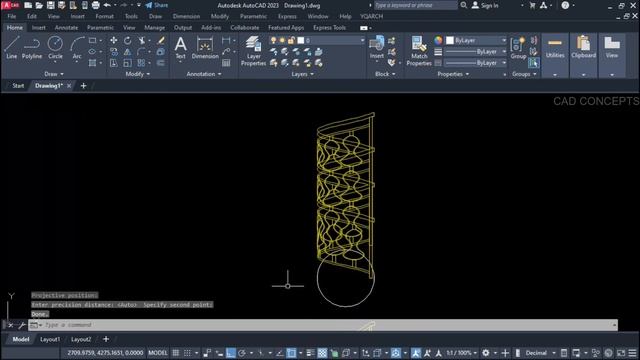The image size is (640, 360).
Task: Expand the Modify panel
Action: click(138, 74)
